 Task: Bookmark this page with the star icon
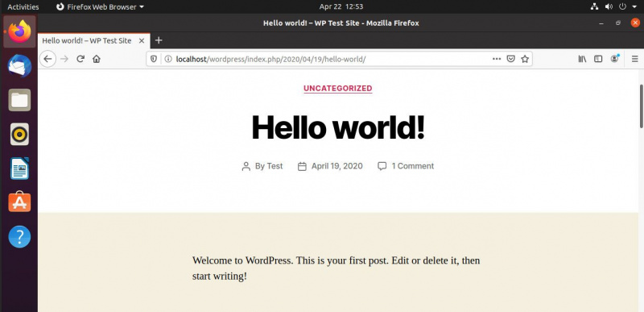click(525, 59)
